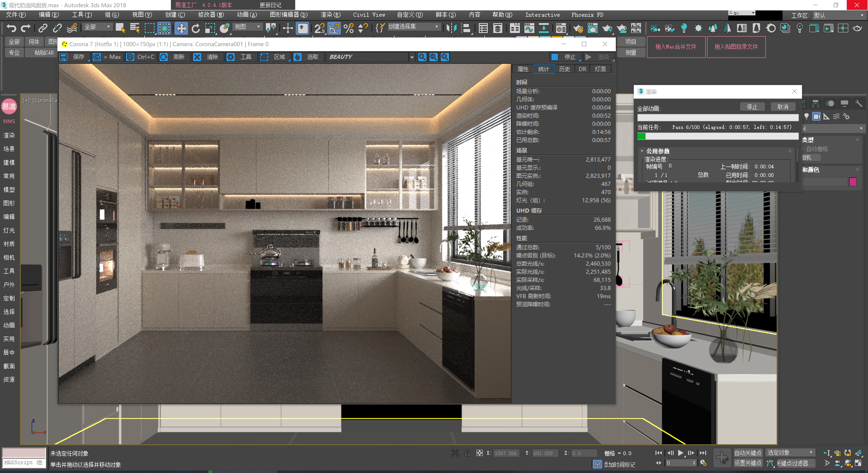
Task: Click the 停止 button in Corona VFB
Action: point(565,57)
